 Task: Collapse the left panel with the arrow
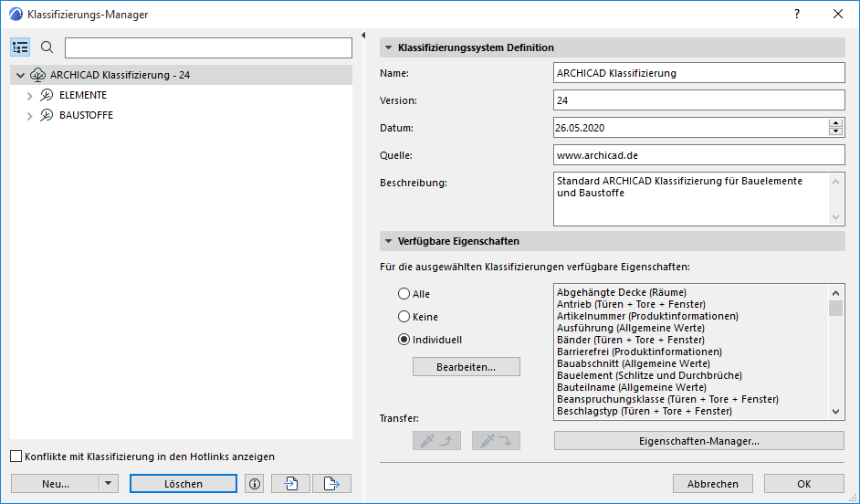point(363,36)
